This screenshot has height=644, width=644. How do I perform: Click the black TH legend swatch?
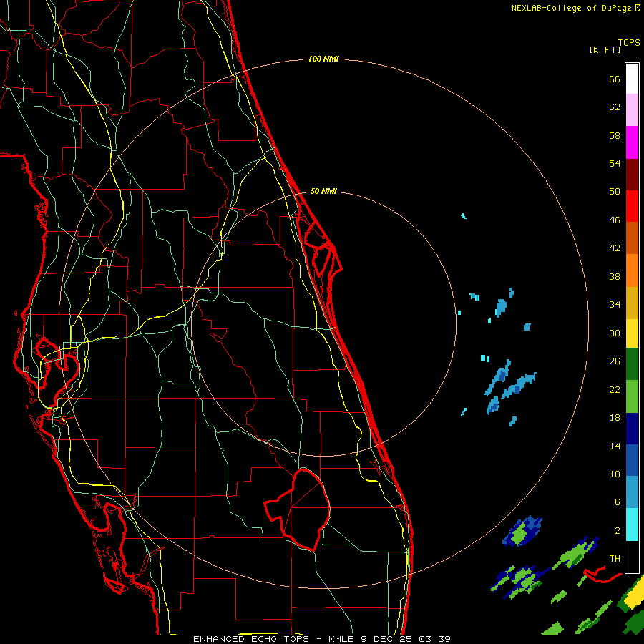(632, 557)
